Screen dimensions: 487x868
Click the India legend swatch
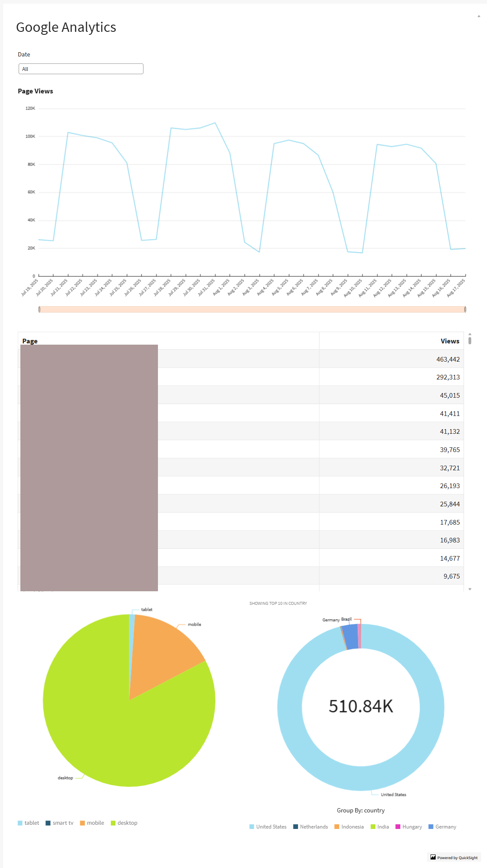pyautogui.click(x=373, y=827)
